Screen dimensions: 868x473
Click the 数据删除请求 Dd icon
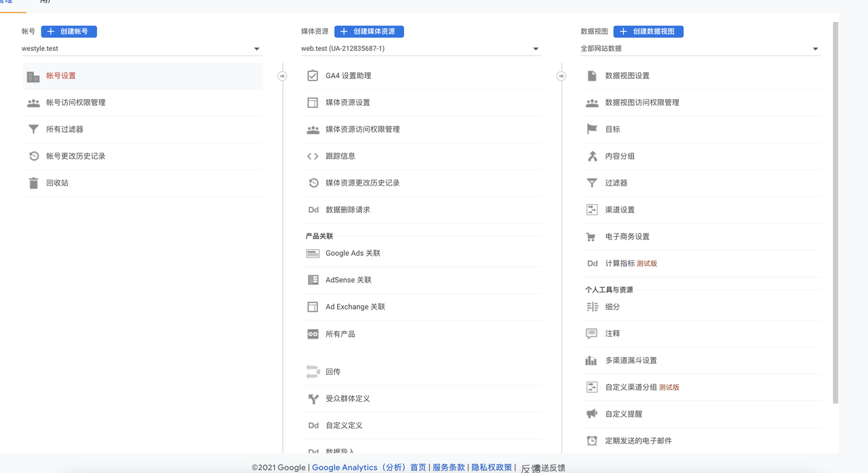[x=313, y=210]
